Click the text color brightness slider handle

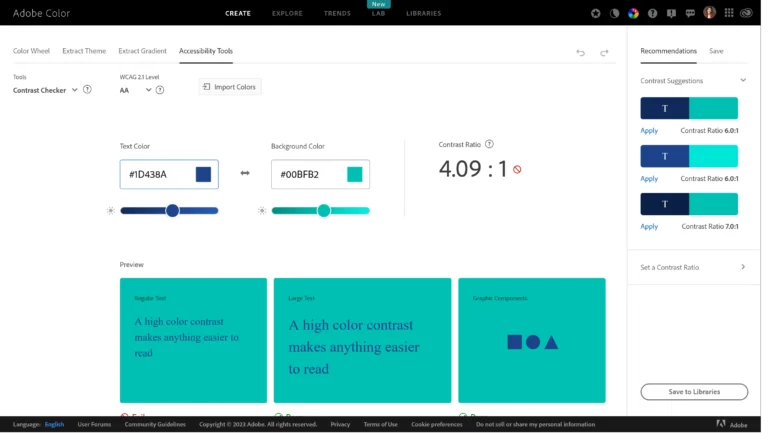(173, 212)
